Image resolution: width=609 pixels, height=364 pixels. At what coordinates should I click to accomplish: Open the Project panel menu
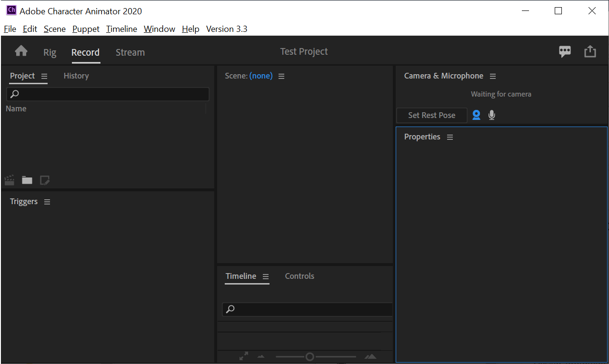click(x=44, y=76)
